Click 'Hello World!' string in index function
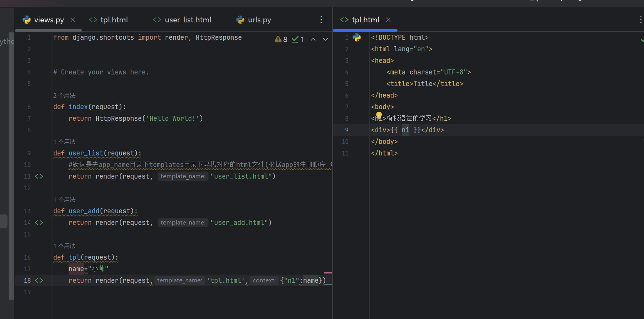 click(x=172, y=118)
